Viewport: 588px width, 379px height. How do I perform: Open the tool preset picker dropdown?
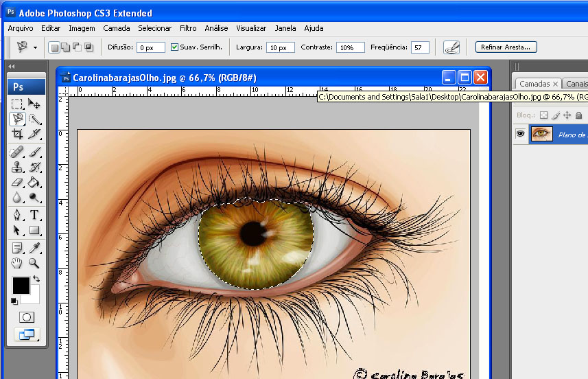click(x=35, y=47)
